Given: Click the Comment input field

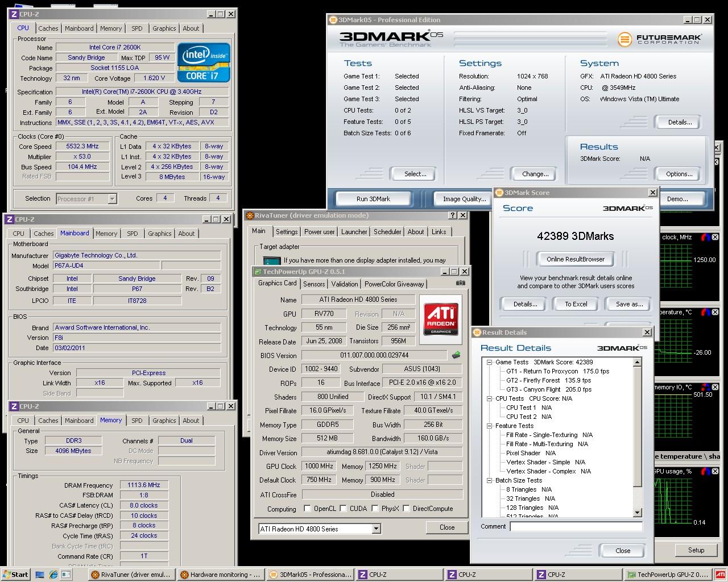Looking at the screenshot, I should [576, 526].
